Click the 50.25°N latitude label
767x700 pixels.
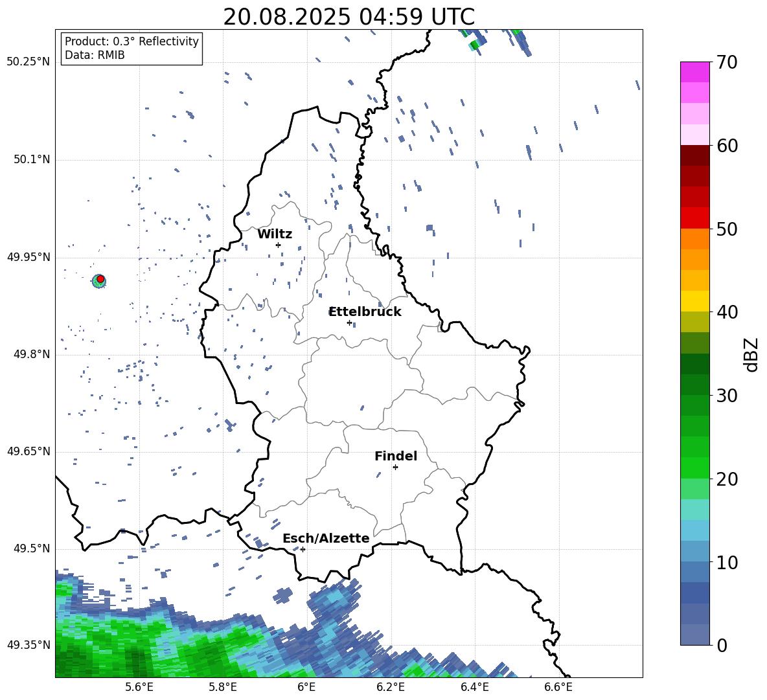[29, 62]
